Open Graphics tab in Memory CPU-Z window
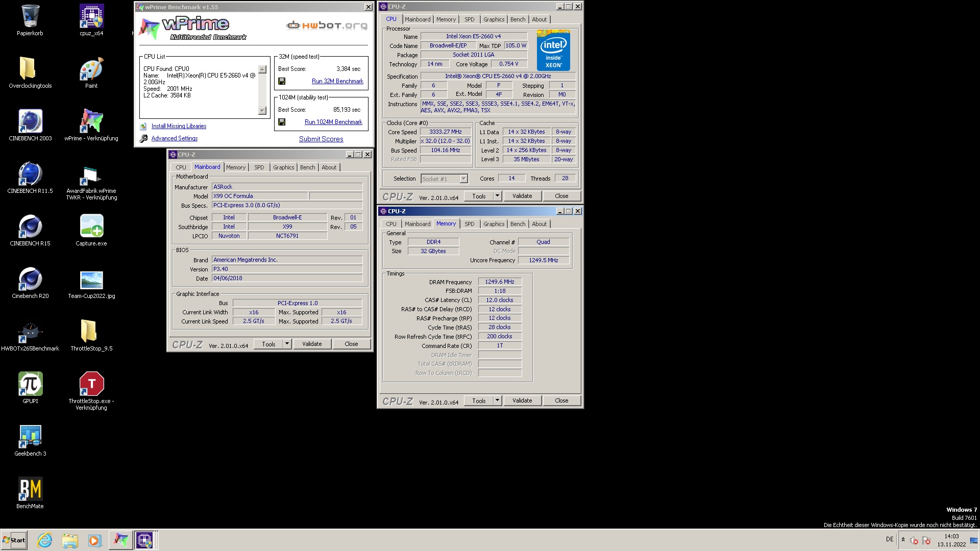 point(494,224)
